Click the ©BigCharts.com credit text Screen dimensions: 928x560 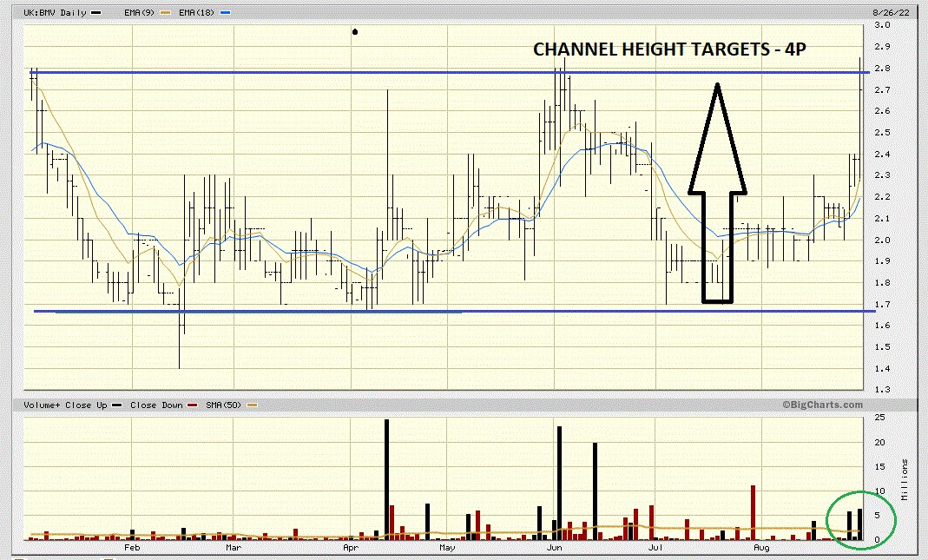tap(822, 405)
